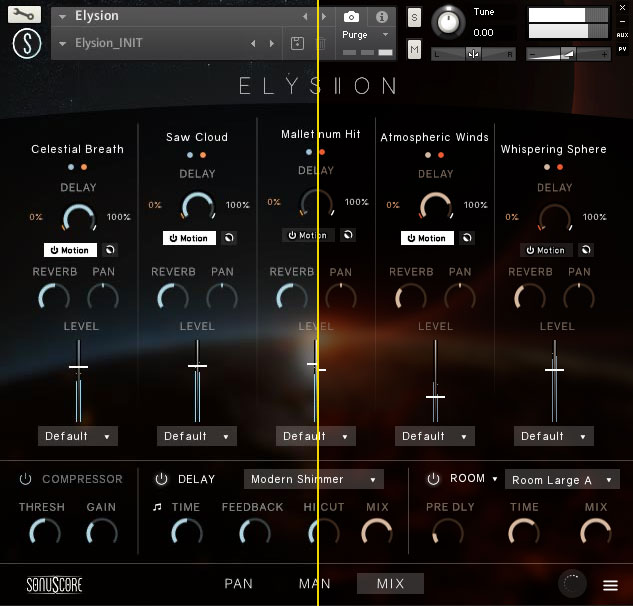Expand the Elysion_INIT snapshot menu arrow
The image size is (633, 606).
click(x=62, y=44)
